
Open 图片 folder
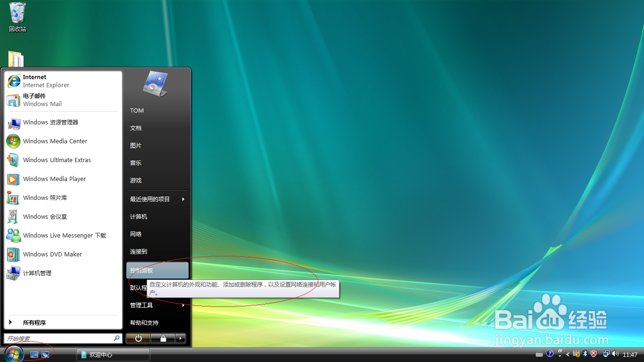pos(157,146)
